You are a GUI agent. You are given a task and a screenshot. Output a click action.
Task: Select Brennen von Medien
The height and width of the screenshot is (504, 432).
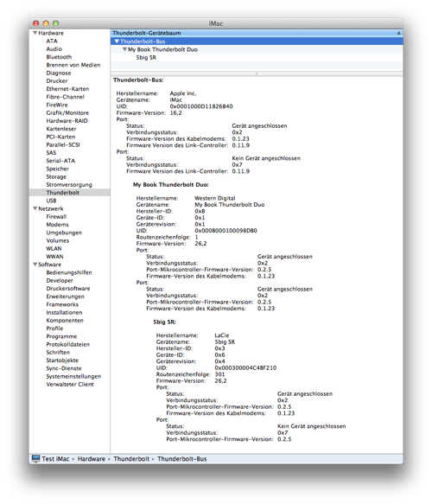[x=73, y=65]
